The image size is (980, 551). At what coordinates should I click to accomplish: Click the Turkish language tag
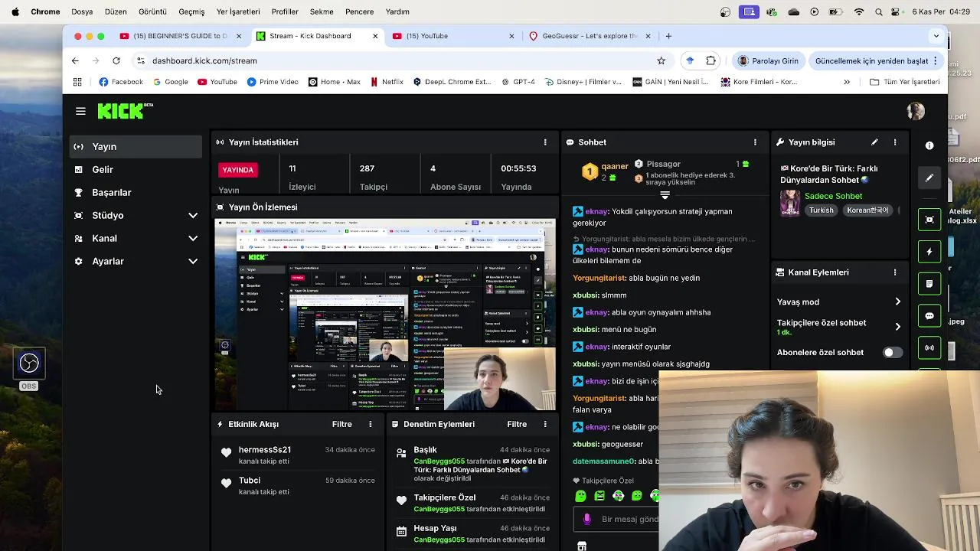(822, 210)
